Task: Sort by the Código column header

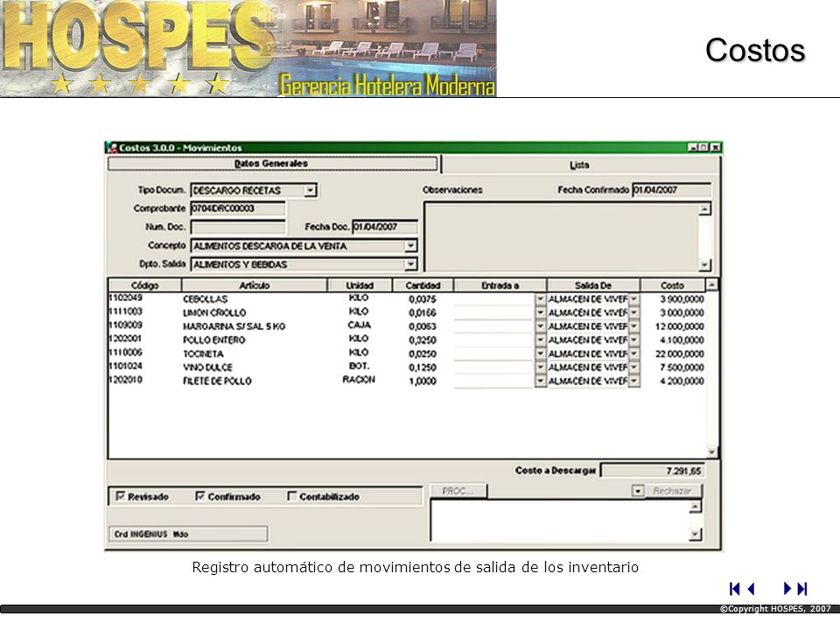Action: 144,285
